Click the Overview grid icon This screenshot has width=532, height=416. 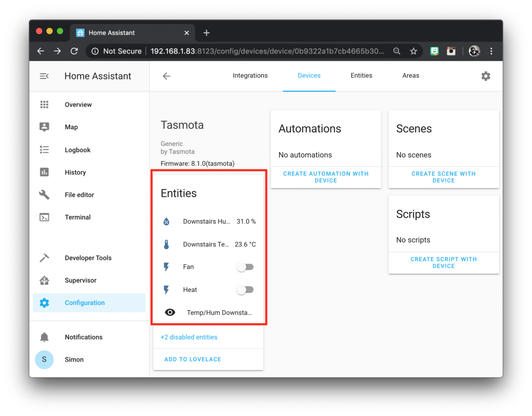pos(44,104)
